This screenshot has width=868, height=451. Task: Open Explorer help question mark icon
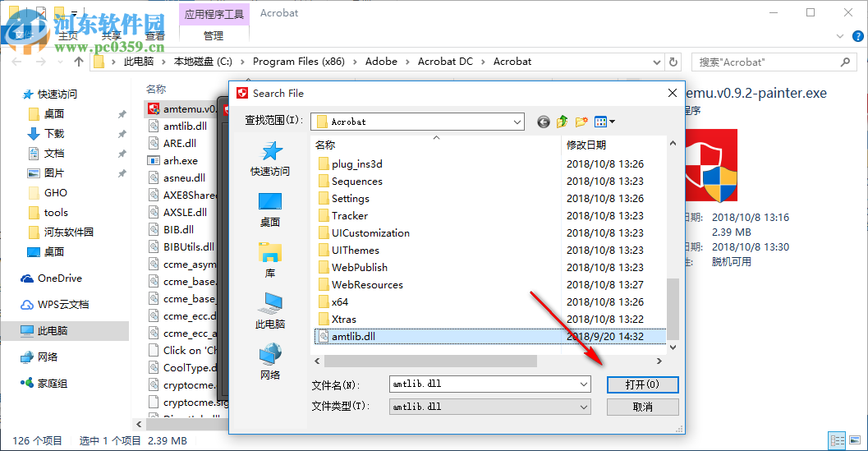[x=857, y=37]
